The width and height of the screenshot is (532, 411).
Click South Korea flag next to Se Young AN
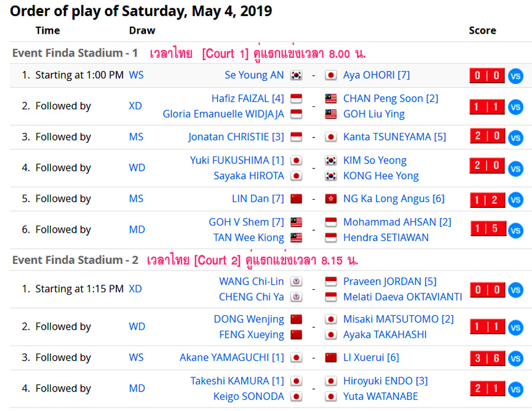tap(296, 75)
